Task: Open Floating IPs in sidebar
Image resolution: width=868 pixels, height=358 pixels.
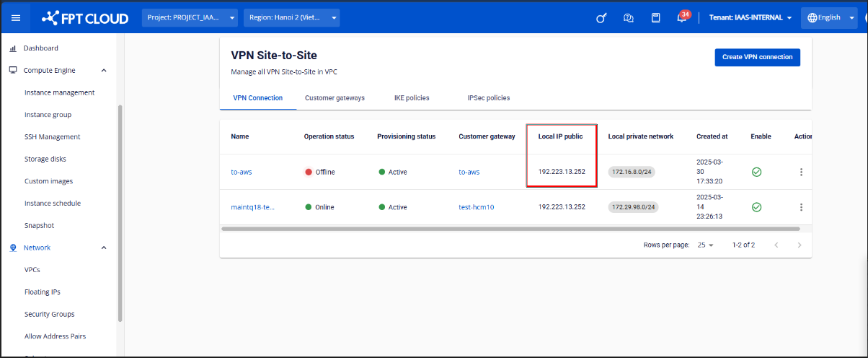Action: pyautogui.click(x=43, y=292)
